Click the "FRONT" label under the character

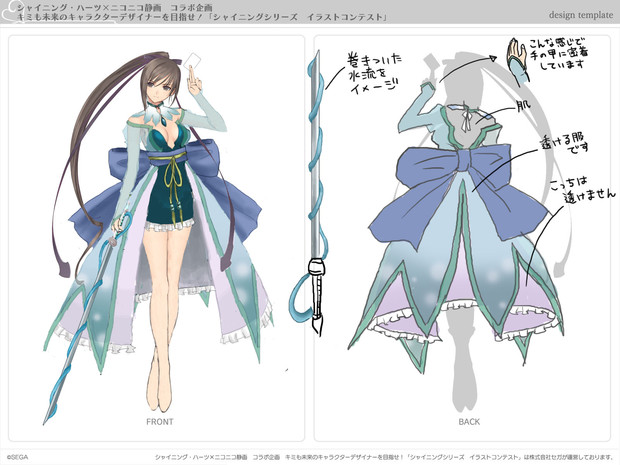point(160,422)
